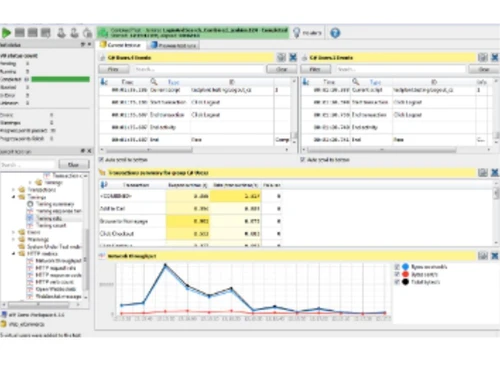Image resolution: width=500 pixels, height=375 pixels.
Task: Click the black Total bytes color swatch
Action: [405, 282]
